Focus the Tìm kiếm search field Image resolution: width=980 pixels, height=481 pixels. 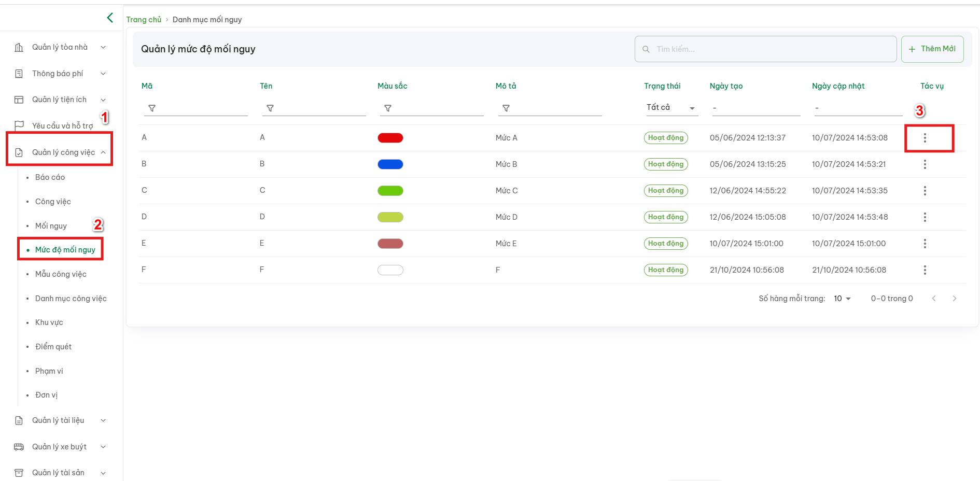[x=766, y=49]
